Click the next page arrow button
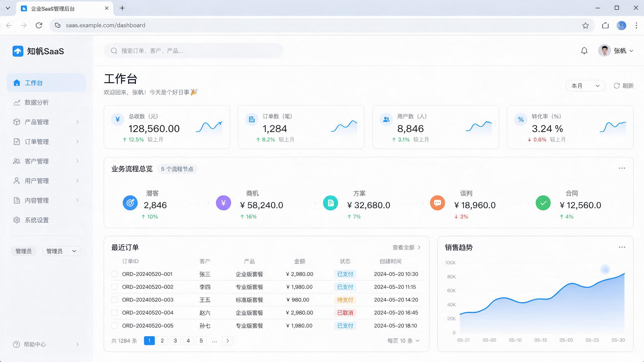This screenshot has height=362, width=644. click(x=228, y=341)
